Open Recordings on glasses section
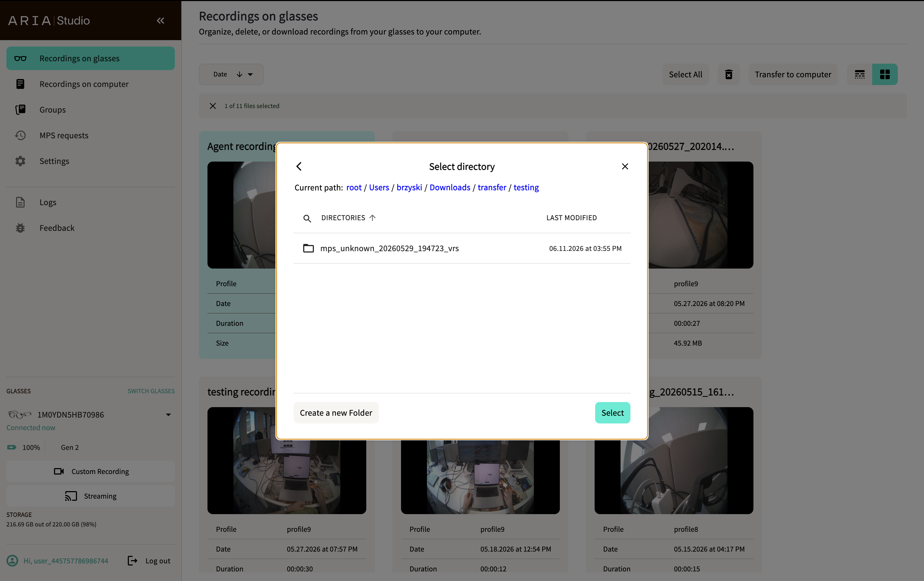This screenshot has height=581, width=924. point(91,58)
